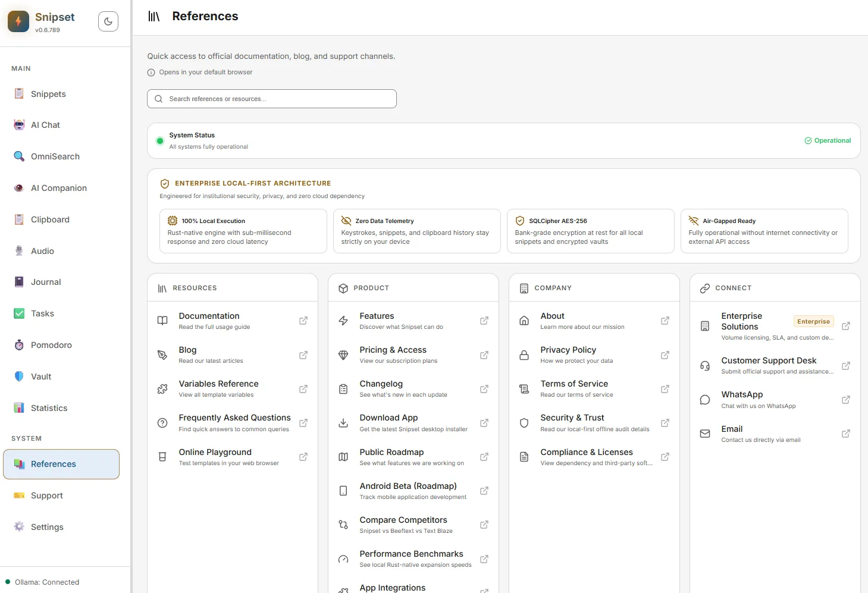
Task: Click external link icon for Blog
Action: 303,355
